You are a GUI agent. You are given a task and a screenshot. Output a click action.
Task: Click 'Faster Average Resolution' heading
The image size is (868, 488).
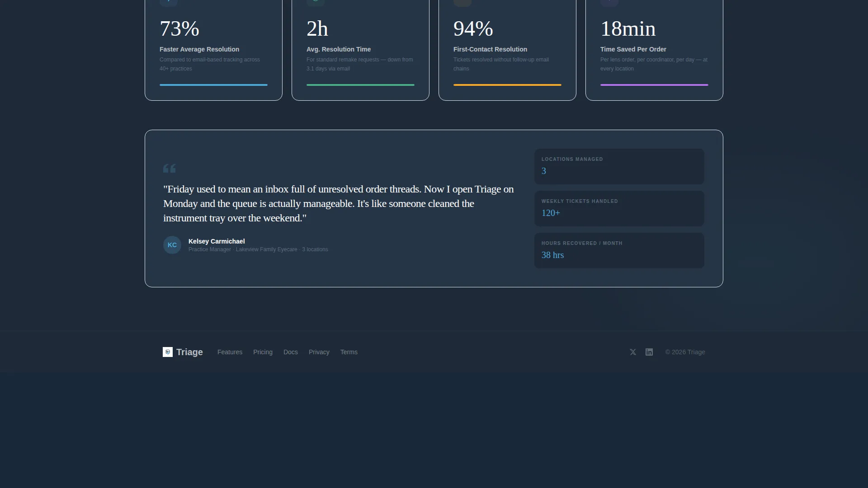pyautogui.click(x=199, y=49)
